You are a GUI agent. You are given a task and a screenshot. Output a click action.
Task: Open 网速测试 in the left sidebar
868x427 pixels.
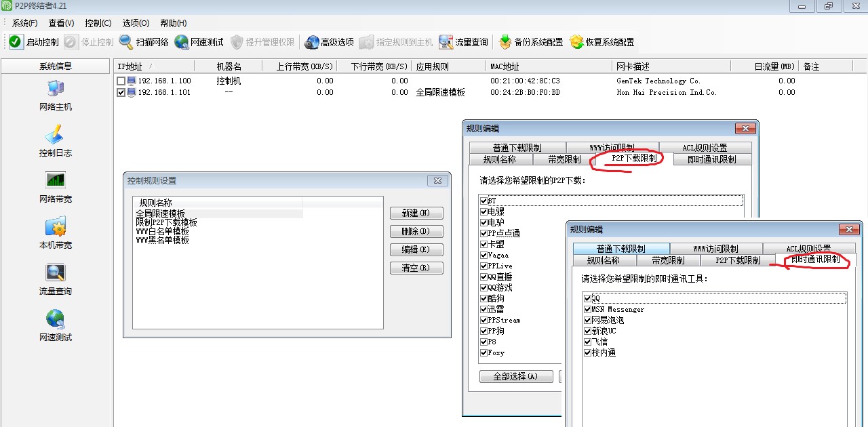point(55,325)
